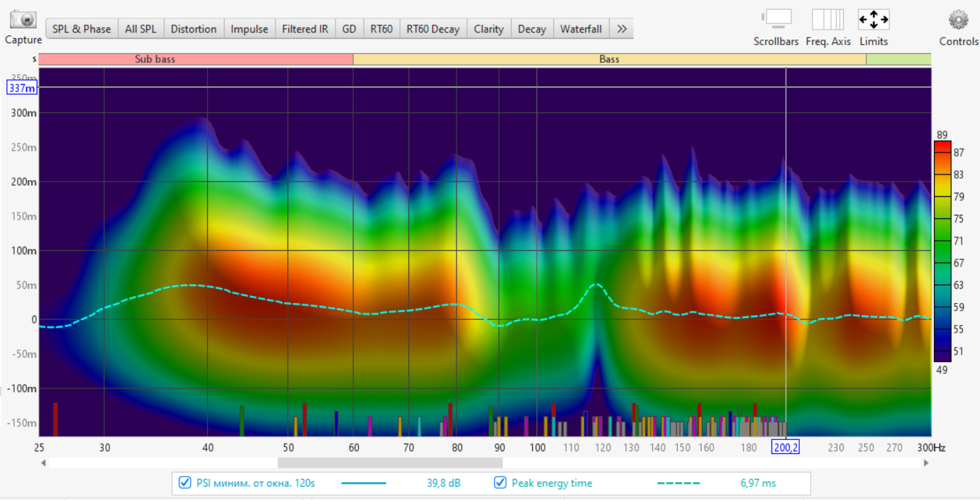
Task: Click the 89 value atop the color scale
Action: [x=943, y=135]
